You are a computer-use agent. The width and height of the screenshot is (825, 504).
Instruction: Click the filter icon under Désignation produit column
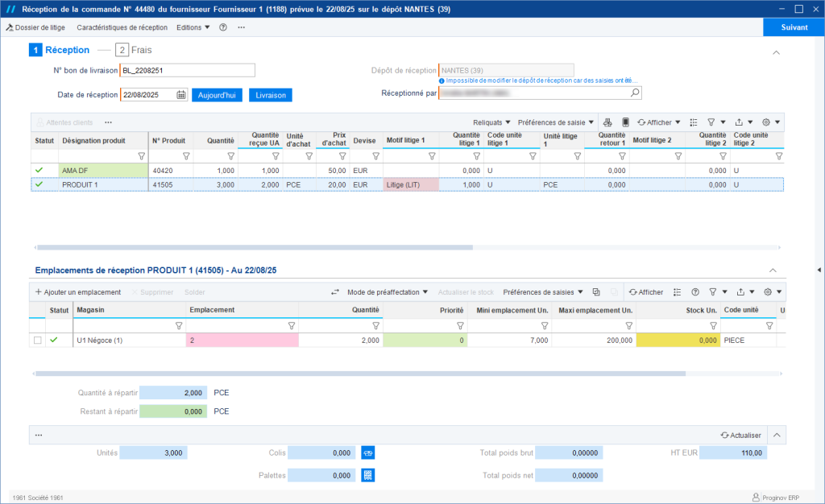point(142,156)
